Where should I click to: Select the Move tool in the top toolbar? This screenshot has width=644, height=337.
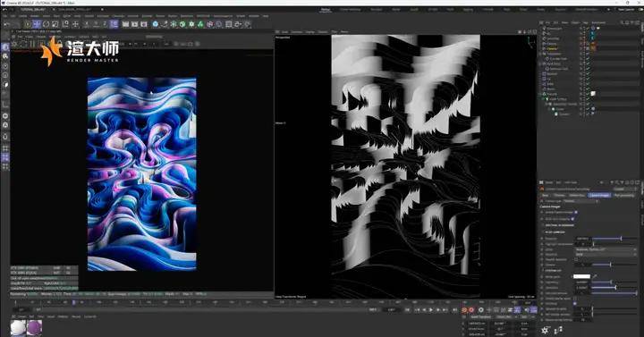tap(37, 24)
